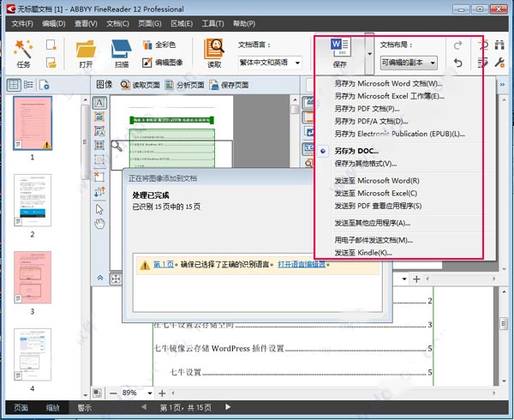514x420 pixels.
Task: Open the 页面(G) menu
Action: (x=150, y=24)
